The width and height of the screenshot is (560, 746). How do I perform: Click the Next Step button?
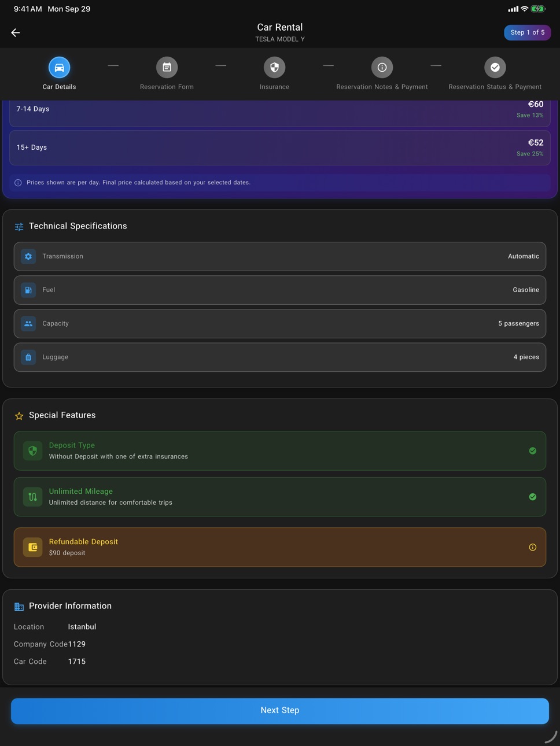(x=280, y=711)
